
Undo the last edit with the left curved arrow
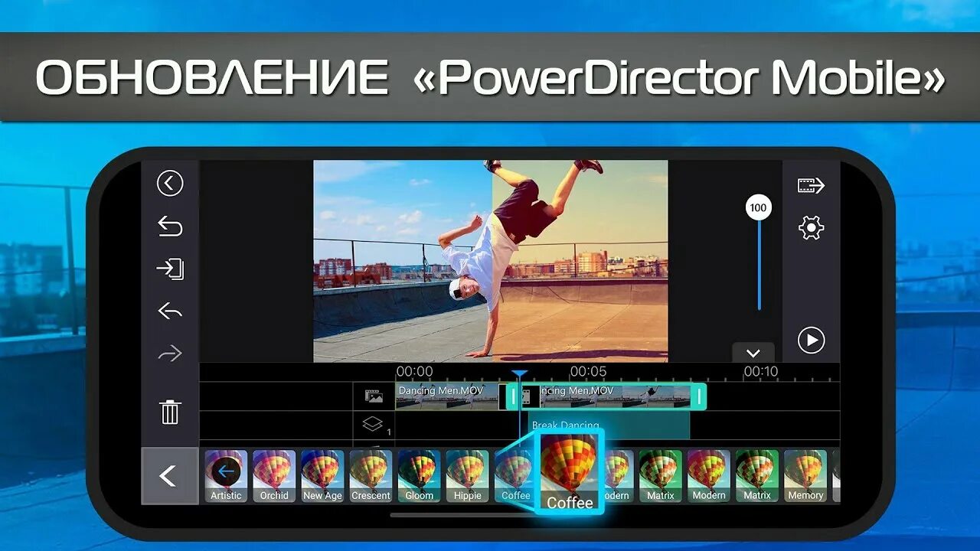(x=170, y=311)
